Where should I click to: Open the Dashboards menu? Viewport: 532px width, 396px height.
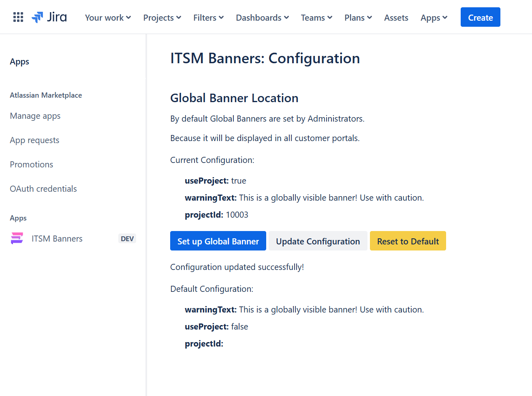(262, 17)
